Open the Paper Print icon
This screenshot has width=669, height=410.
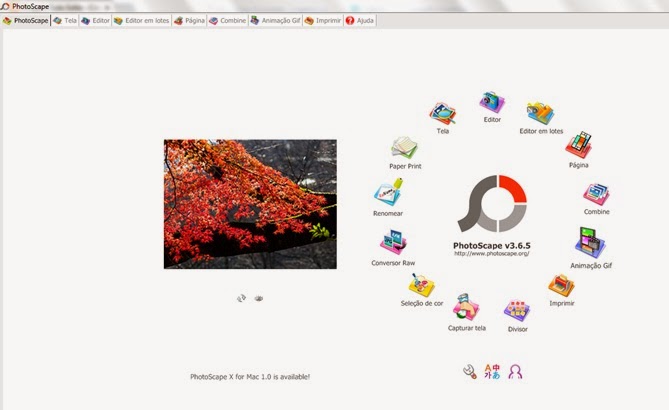pyautogui.click(x=404, y=147)
